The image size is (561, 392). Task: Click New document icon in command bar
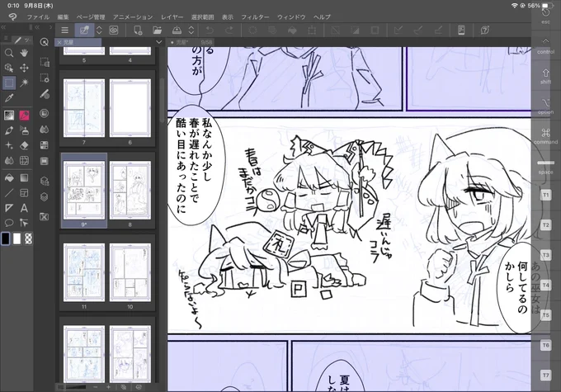click(138, 31)
